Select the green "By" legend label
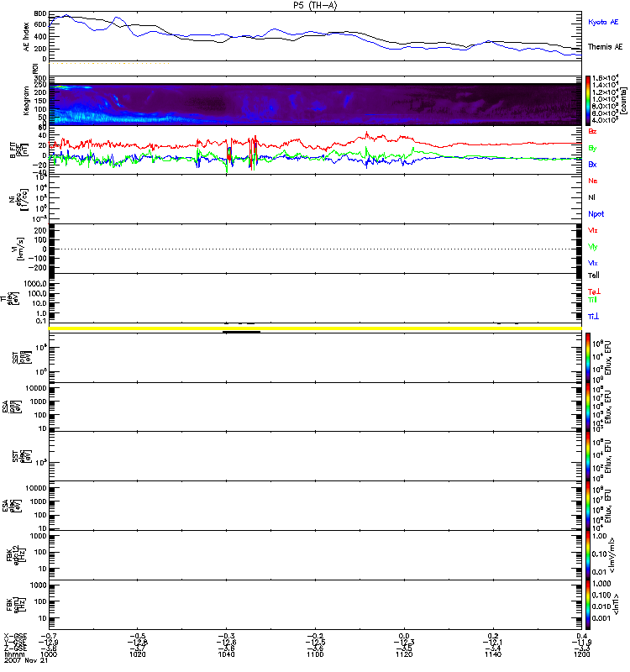 (592, 149)
